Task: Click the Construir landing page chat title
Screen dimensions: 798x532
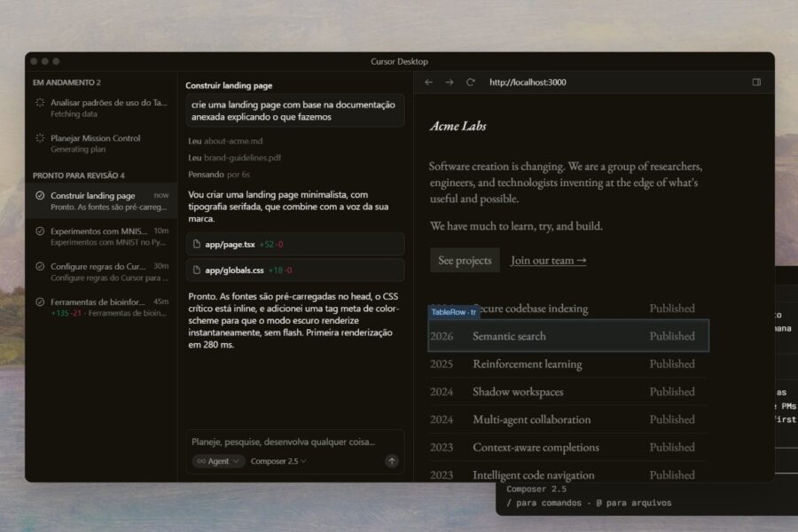Action: click(x=229, y=85)
